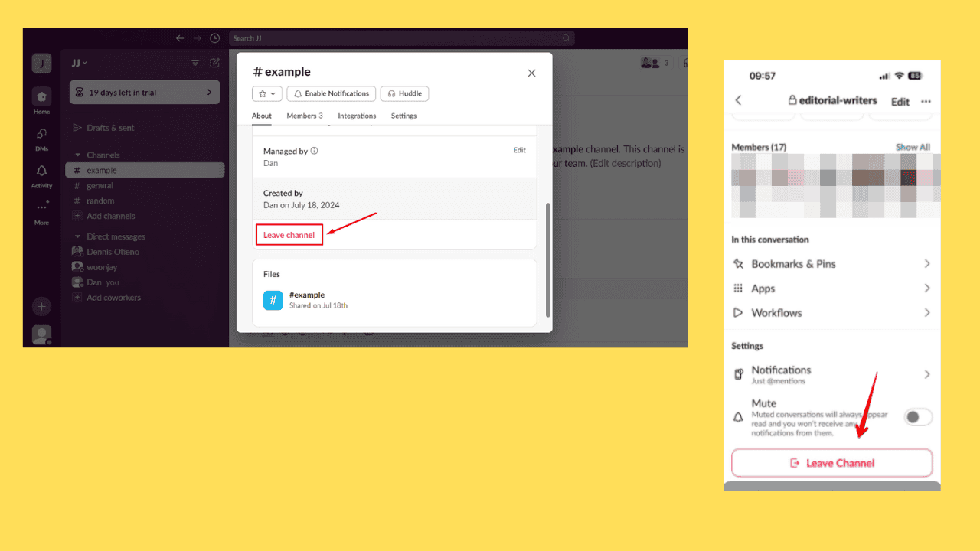Viewport: 980px width, 551px height.
Task: Click the dialog vertical scrollbar
Action: pos(547,260)
